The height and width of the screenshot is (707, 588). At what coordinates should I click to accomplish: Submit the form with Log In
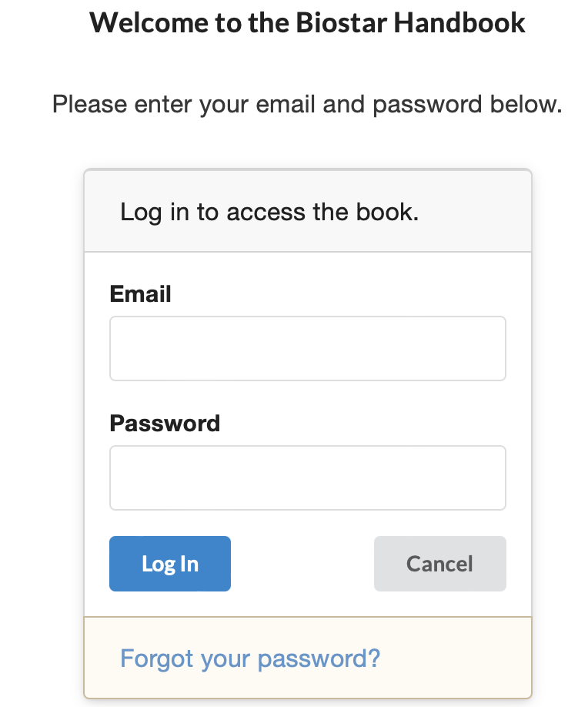coord(169,564)
